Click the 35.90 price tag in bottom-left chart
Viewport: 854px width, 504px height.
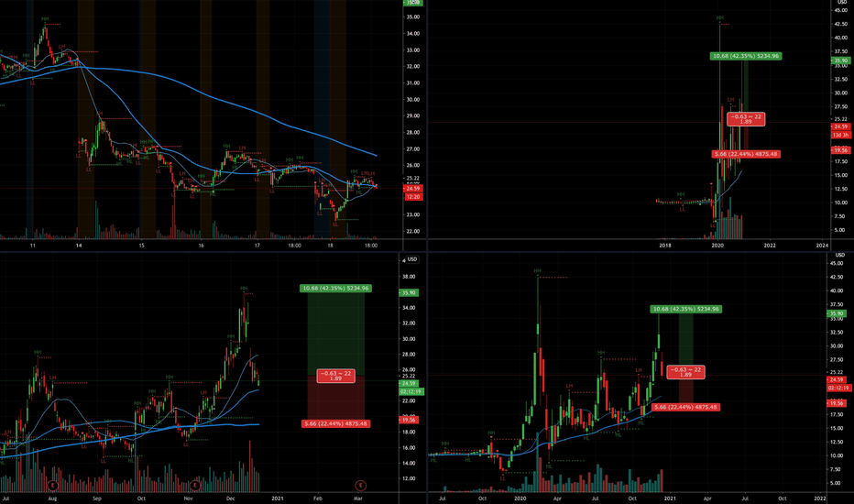[409, 293]
